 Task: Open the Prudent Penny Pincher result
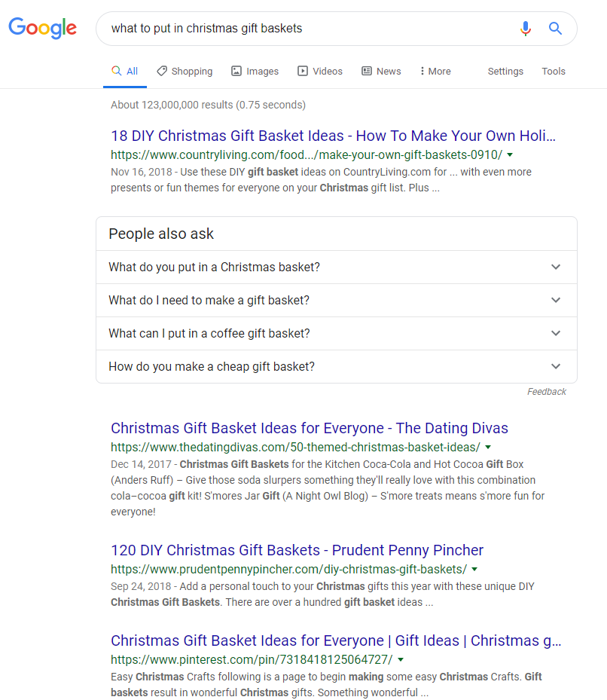(x=297, y=550)
